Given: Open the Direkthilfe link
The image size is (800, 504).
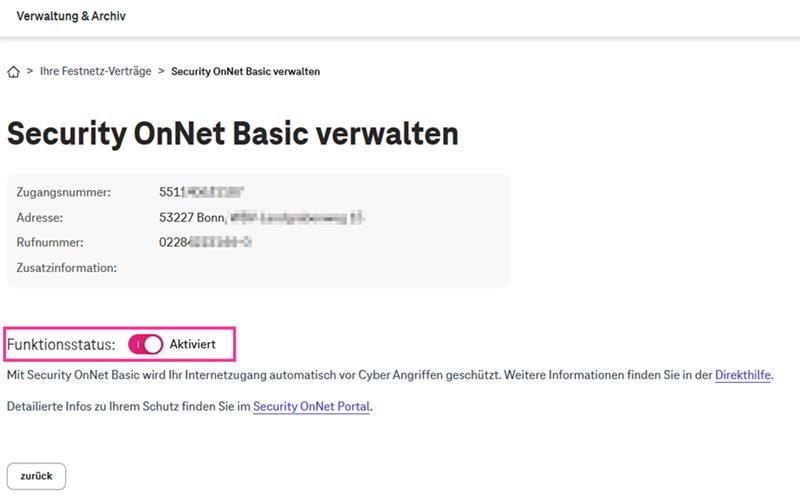Looking at the screenshot, I should tap(744, 375).
